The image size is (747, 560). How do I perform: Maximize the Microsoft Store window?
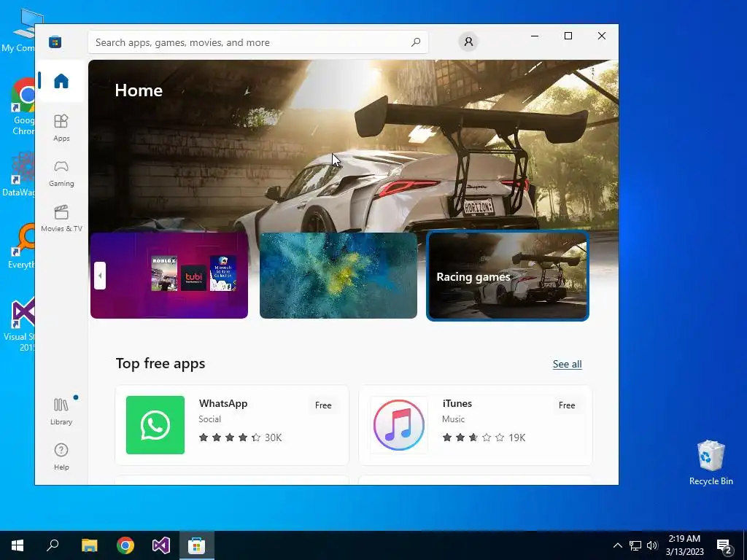pos(568,36)
